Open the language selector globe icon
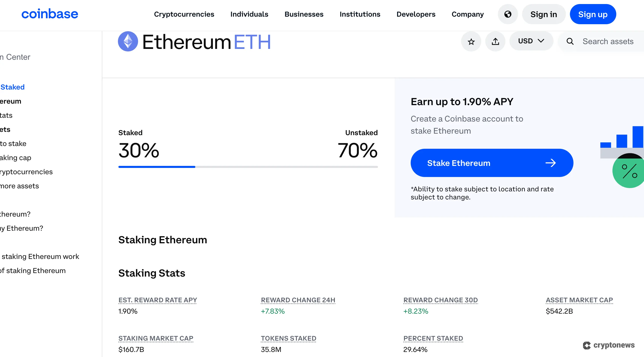 click(x=508, y=14)
